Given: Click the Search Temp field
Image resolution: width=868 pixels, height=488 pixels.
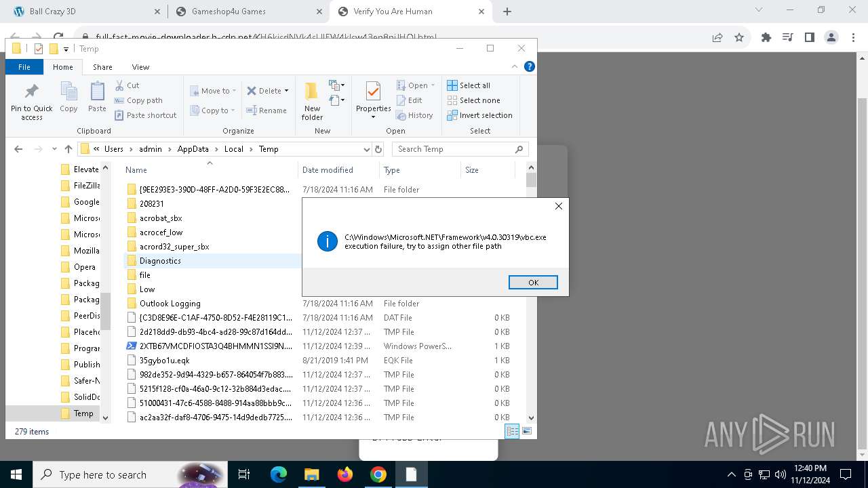Looking at the screenshot, I should (460, 149).
